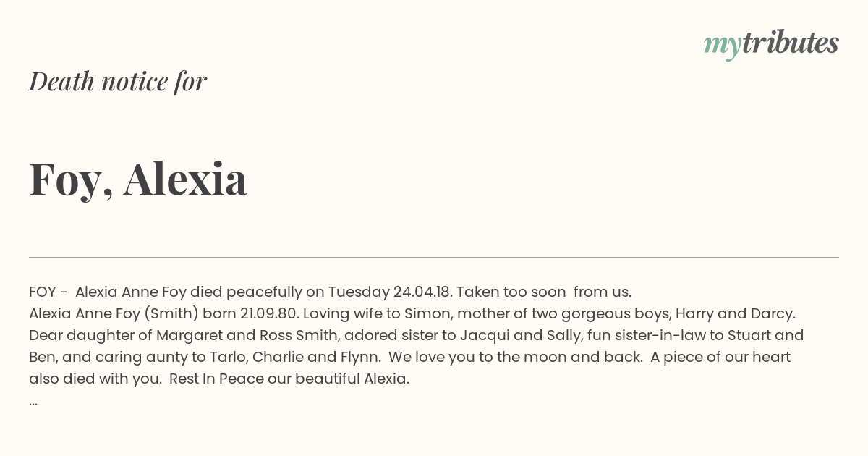Click the death date 24.04.18
This screenshot has width=868, height=456.
[x=422, y=292]
